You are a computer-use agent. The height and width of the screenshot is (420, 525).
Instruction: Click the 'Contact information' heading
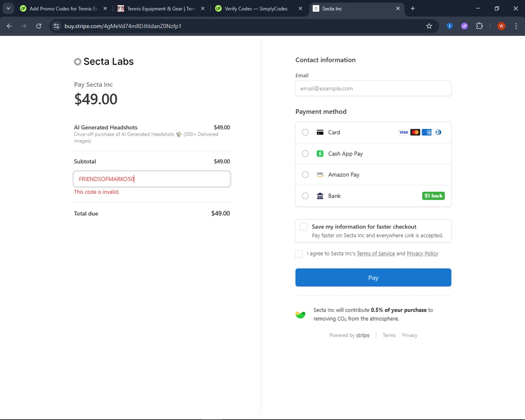click(x=325, y=60)
